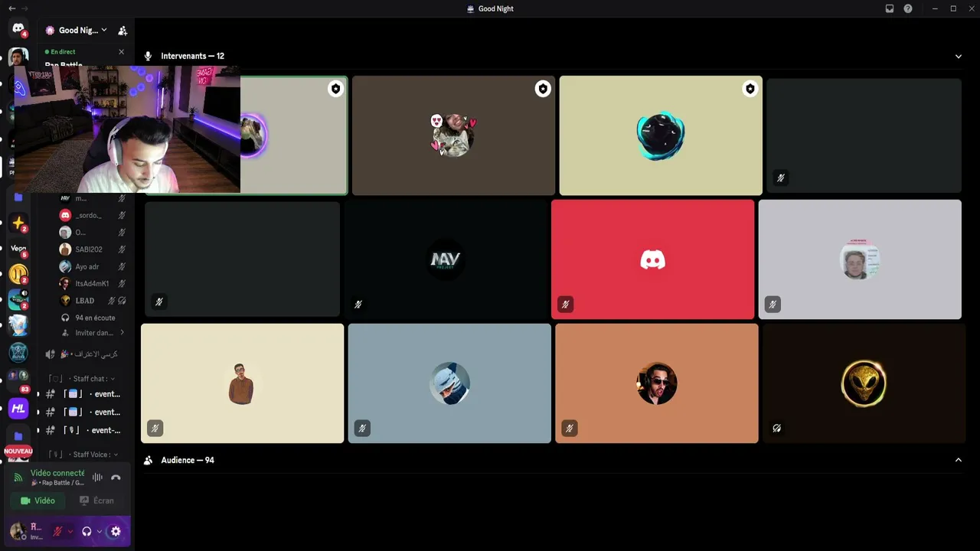The height and width of the screenshot is (551, 980).
Task: Select the black sphere avatar speaker tile
Action: tap(661, 135)
